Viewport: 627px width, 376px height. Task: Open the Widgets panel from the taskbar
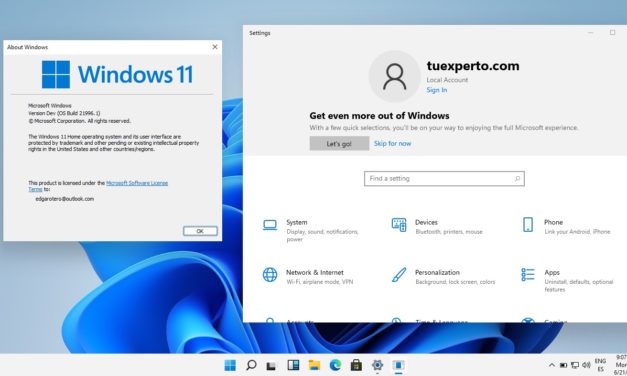(293, 365)
